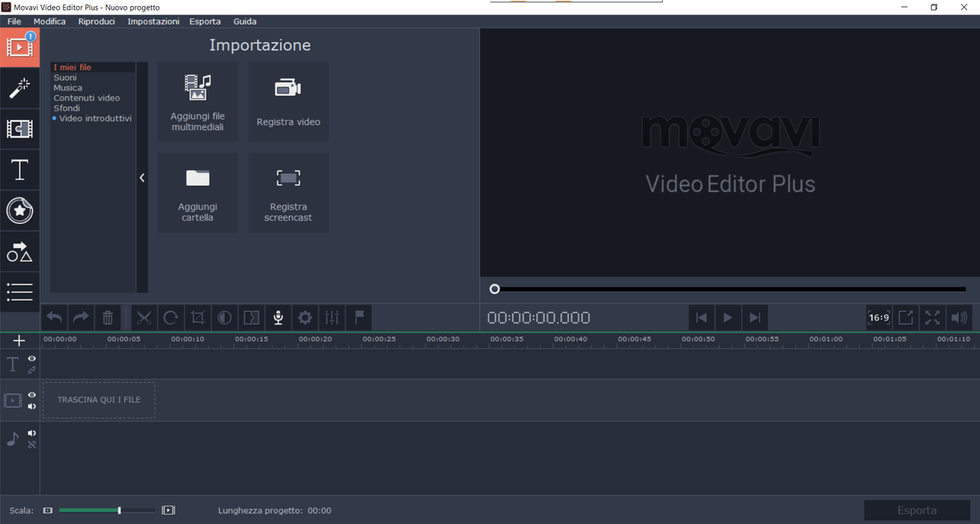This screenshot has height=524, width=980.
Task: Collapse the import categories panel chevron
Action: pyautogui.click(x=142, y=177)
